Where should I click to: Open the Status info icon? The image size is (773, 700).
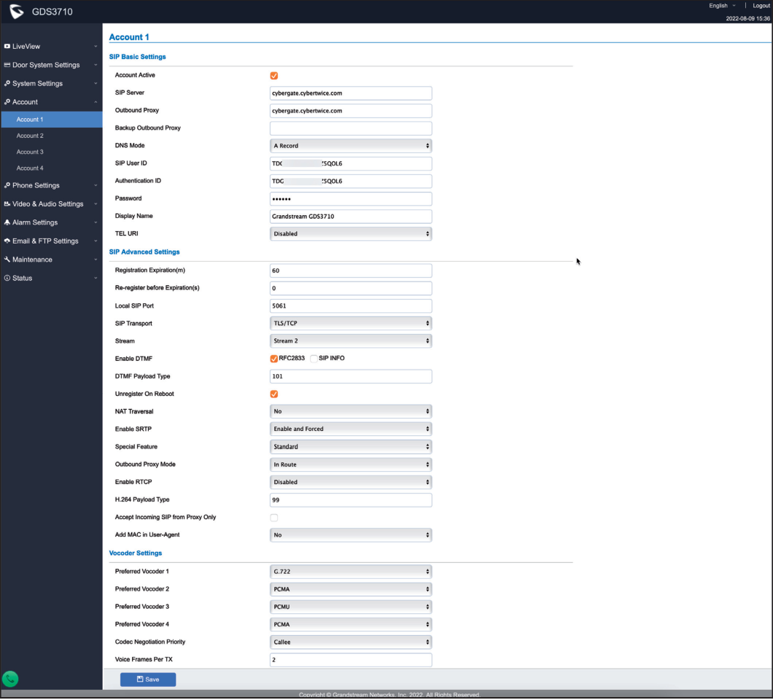(x=6, y=278)
